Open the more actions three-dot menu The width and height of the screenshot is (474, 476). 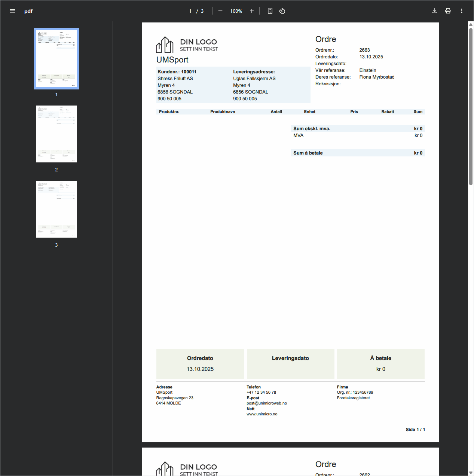coord(462,11)
